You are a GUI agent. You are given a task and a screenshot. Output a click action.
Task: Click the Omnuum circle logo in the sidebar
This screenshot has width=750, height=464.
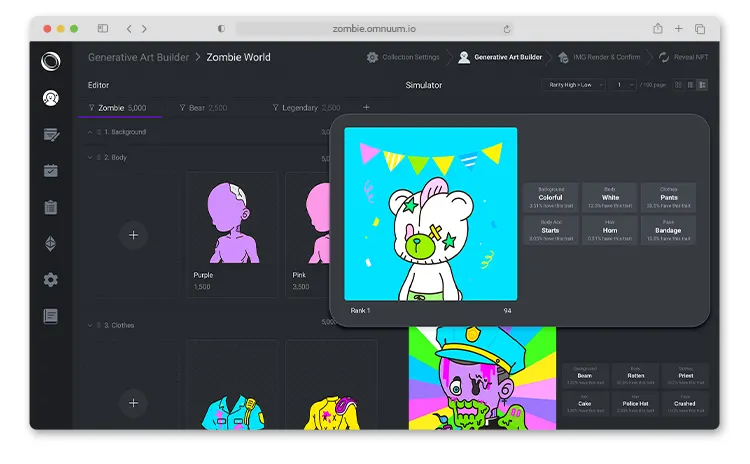(x=51, y=61)
